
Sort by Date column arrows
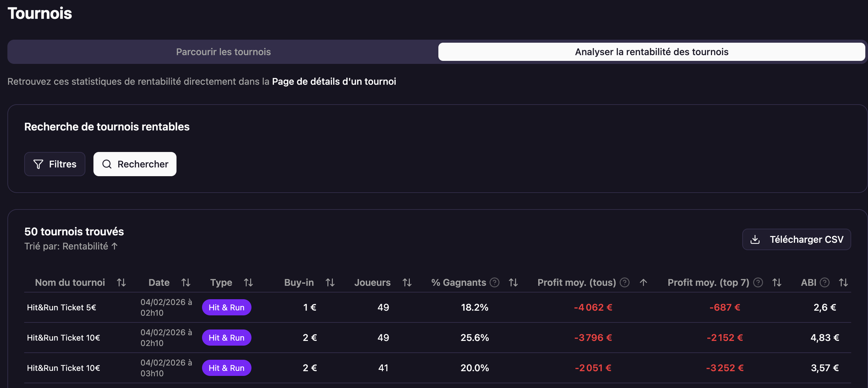coord(186,282)
